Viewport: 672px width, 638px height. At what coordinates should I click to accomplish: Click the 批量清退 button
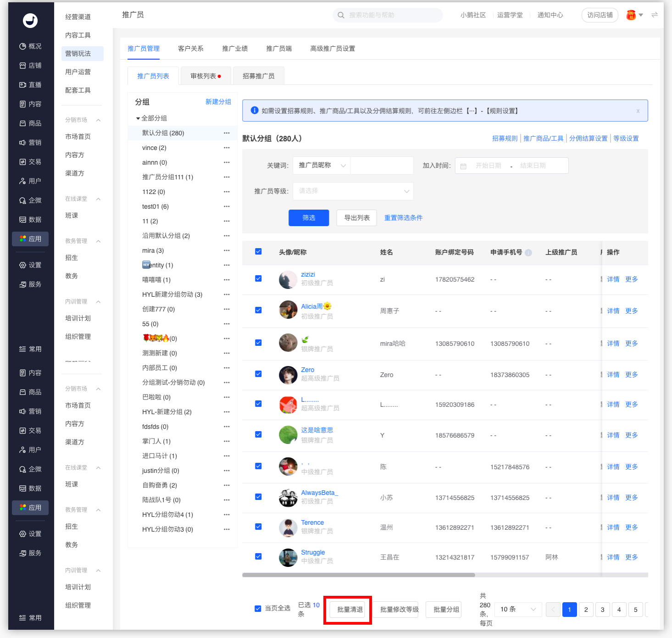350,610
